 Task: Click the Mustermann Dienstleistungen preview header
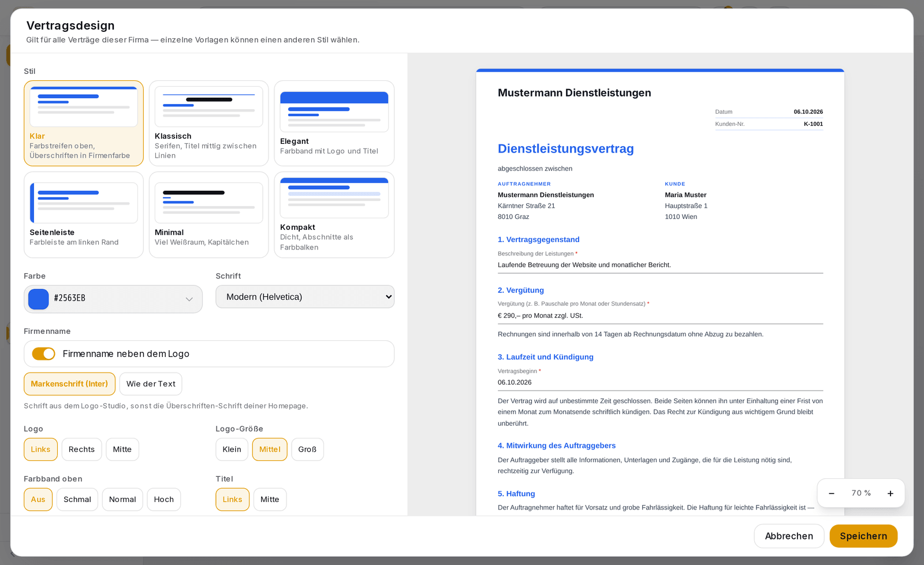(x=575, y=93)
